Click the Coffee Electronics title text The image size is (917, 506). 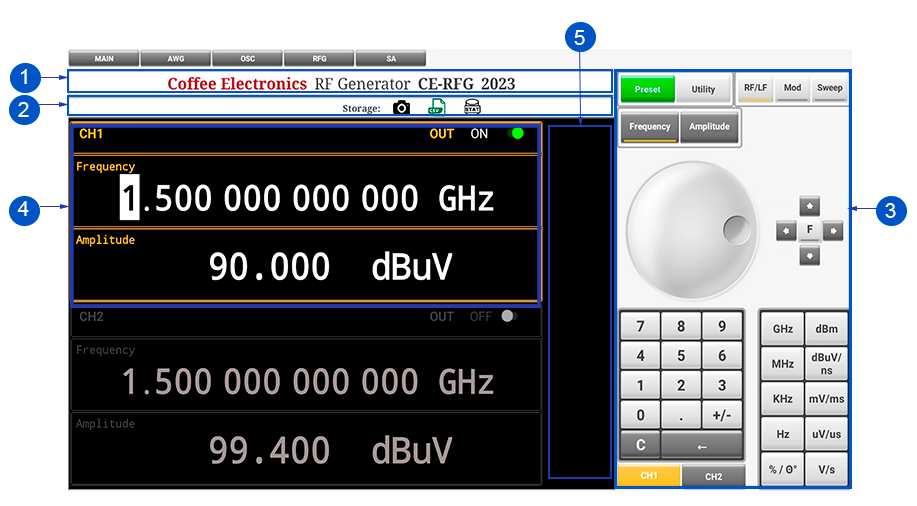pos(237,84)
